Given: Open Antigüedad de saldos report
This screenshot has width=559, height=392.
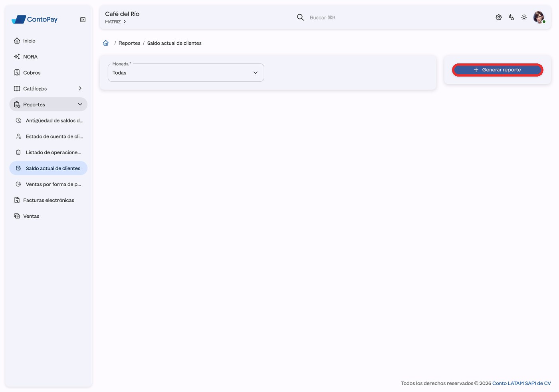Looking at the screenshot, I should pos(48,120).
